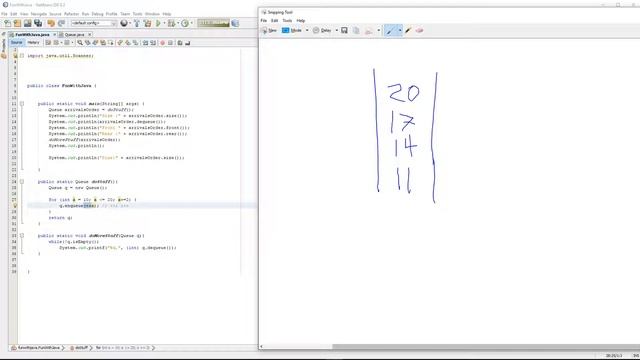Click the Send Snip email icon
The height and width of the screenshot is (360, 640).
369,31
